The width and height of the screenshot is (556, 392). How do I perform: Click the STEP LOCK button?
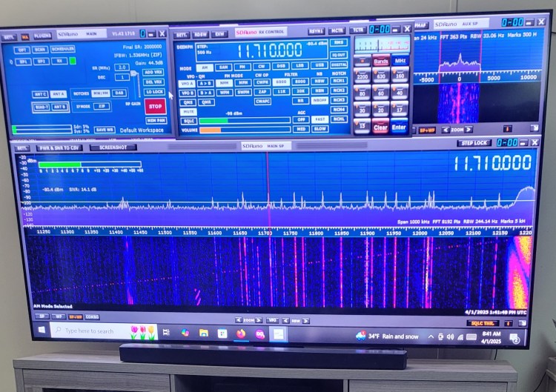(474, 142)
